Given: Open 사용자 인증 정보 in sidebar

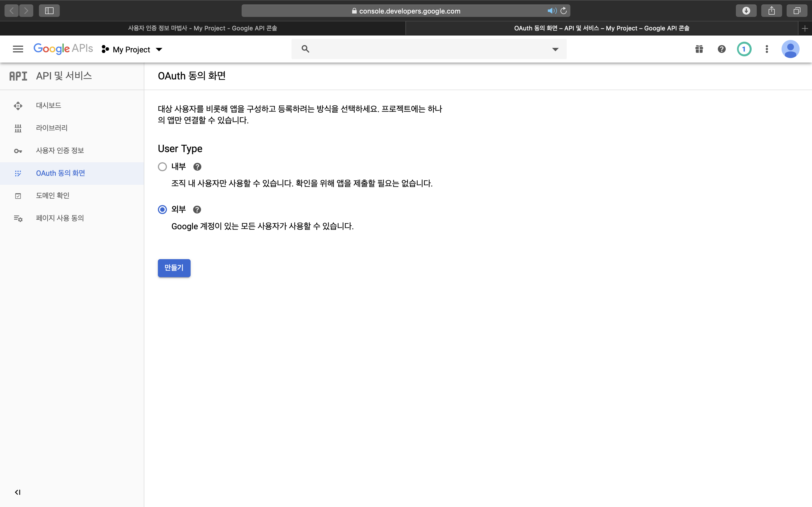Looking at the screenshot, I should click(x=60, y=151).
